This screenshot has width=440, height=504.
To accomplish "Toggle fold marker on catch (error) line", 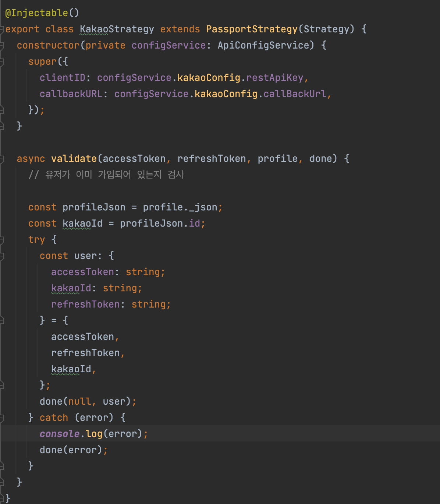I will pyautogui.click(x=1, y=418).
